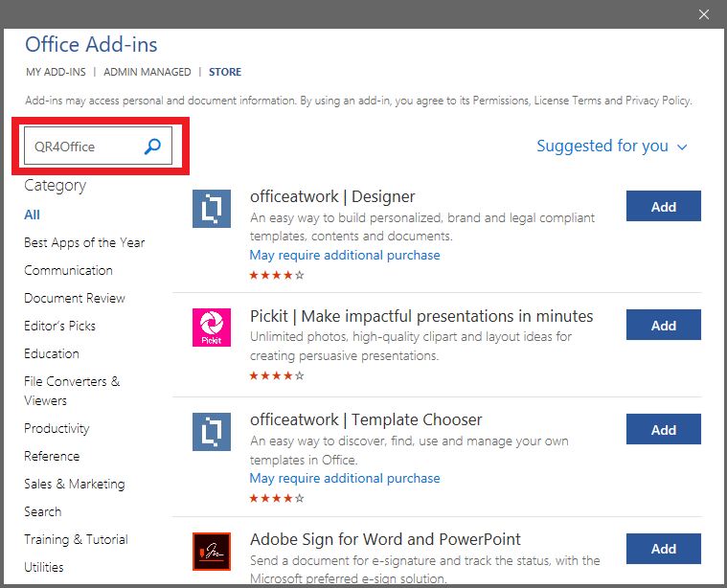Open the Pickit rating stars

(x=277, y=376)
